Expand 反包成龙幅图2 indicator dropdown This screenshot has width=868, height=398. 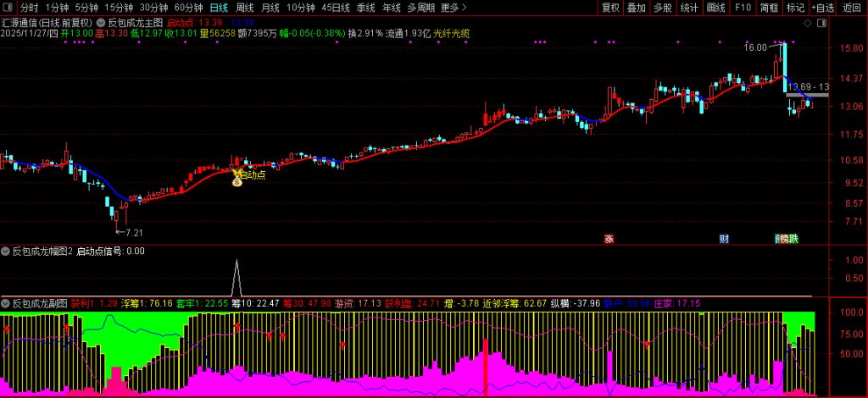click(x=6, y=251)
